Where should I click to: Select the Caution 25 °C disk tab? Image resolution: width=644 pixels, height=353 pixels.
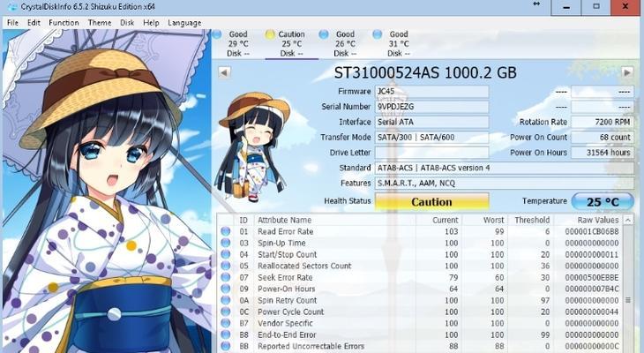pyautogui.click(x=292, y=43)
